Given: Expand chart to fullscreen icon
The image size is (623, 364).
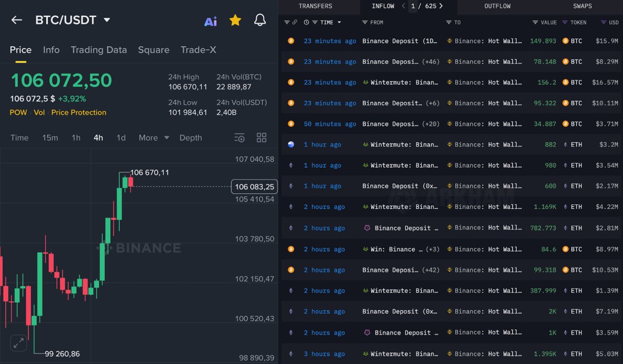Looking at the screenshot, I should pyautogui.click(x=18, y=343).
